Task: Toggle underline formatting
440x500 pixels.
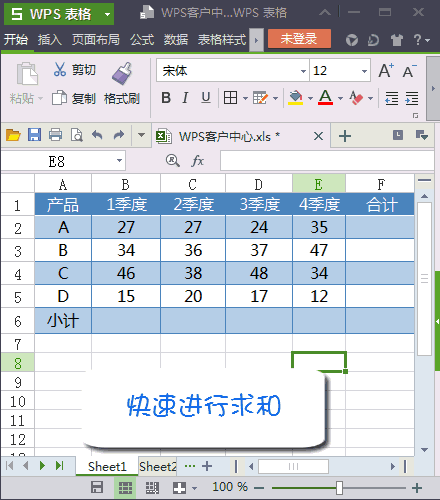Action: pos(206,98)
